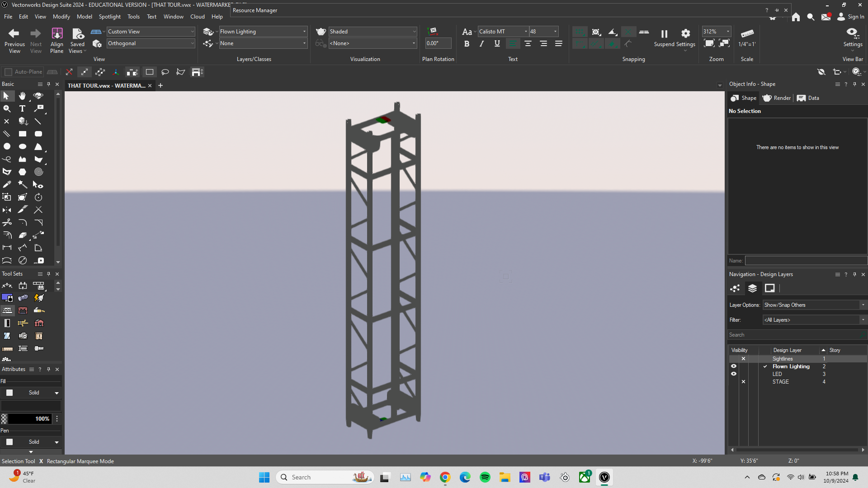Click the Name input field

(x=806, y=261)
